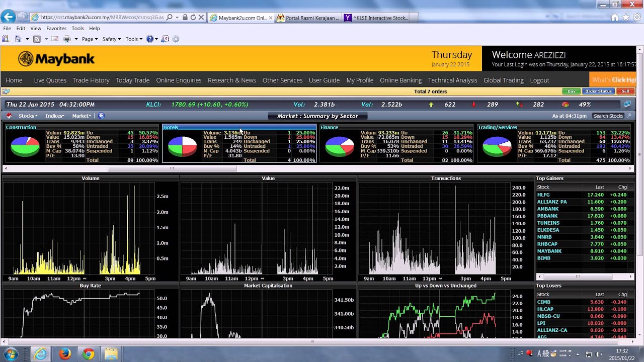Click the Order Status button
Image resolution: width=644 pixels, height=362 pixels.
coord(598,92)
